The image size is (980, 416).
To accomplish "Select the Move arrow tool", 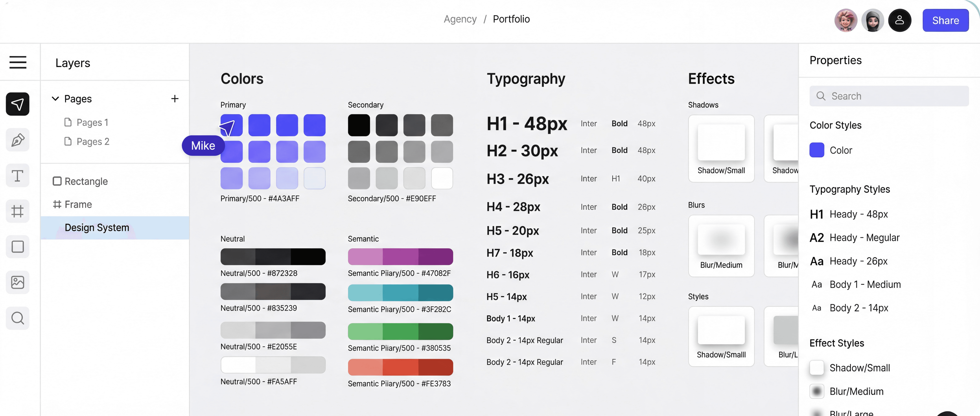I will [17, 104].
